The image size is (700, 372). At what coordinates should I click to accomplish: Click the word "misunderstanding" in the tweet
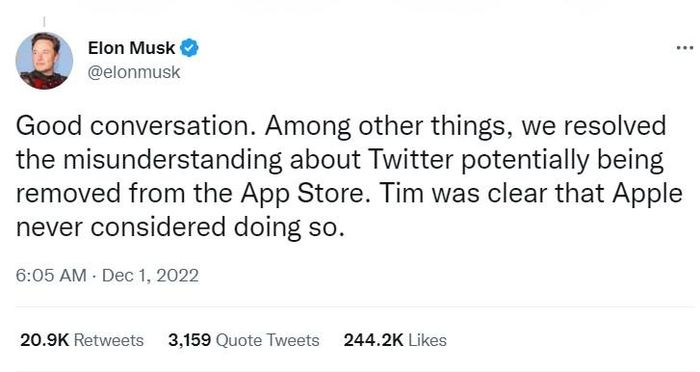click(x=173, y=161)
